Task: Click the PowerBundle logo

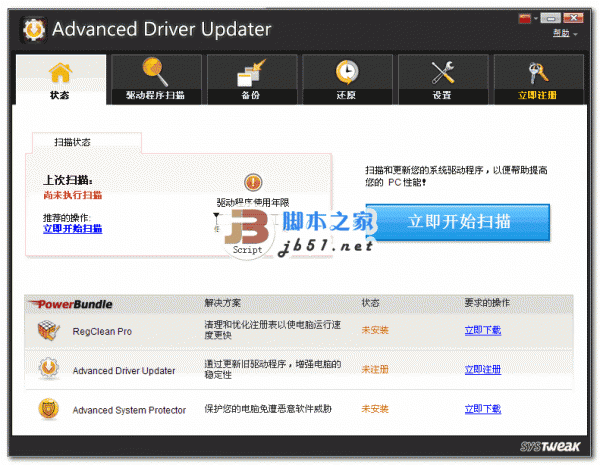Action: pos(70,304)
